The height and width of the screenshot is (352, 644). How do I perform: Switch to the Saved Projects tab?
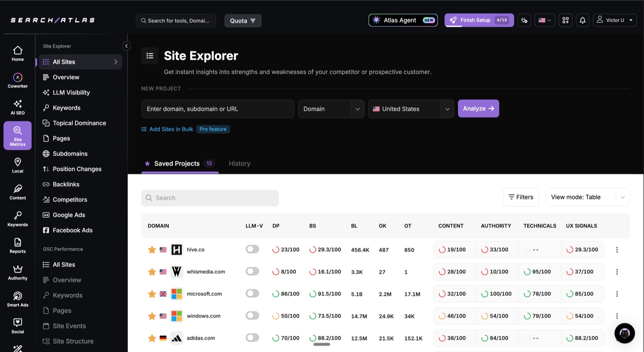(180, 164)
